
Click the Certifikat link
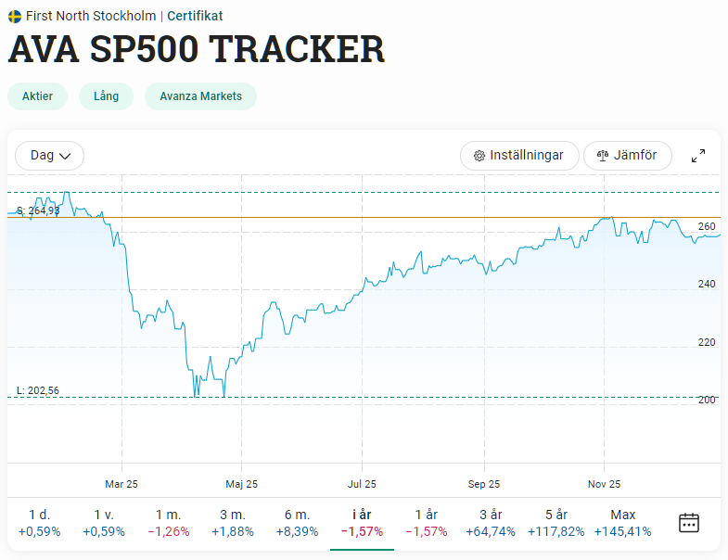click(x=195, y=17)
